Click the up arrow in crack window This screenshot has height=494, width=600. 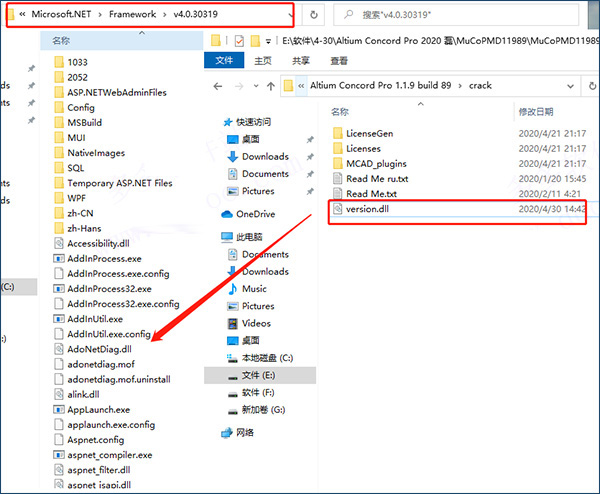point(271,86)
